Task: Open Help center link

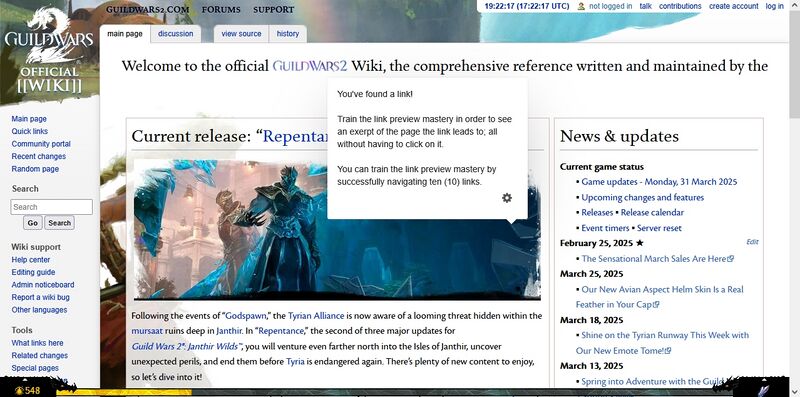Action: (x=31, y=260)
